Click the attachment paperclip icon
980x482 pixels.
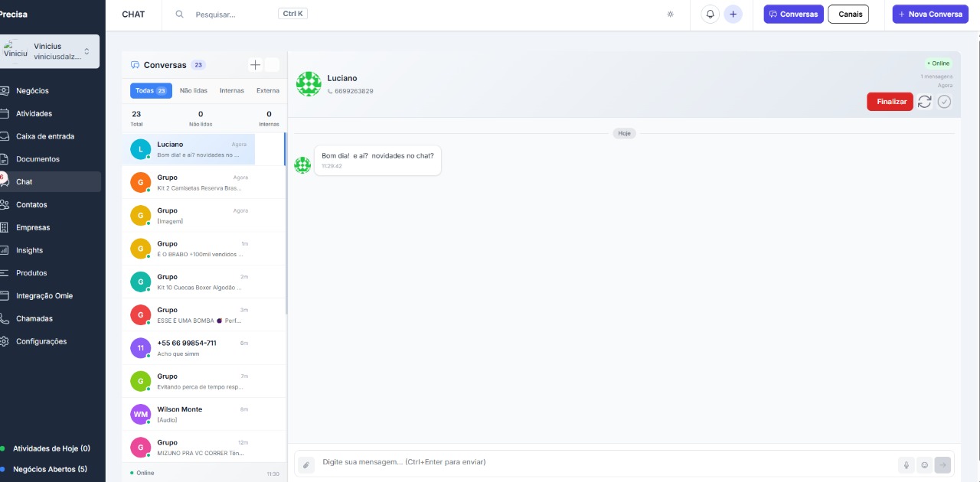[x=305, y=464]
